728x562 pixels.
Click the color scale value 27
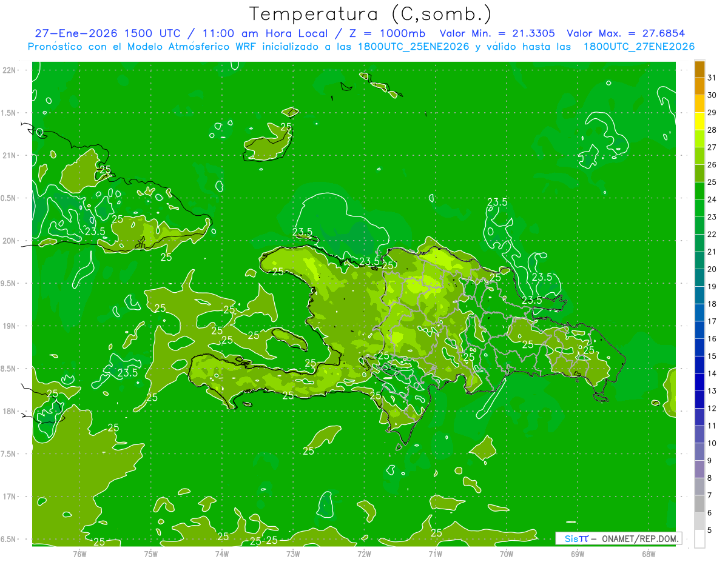pos(712,147)
